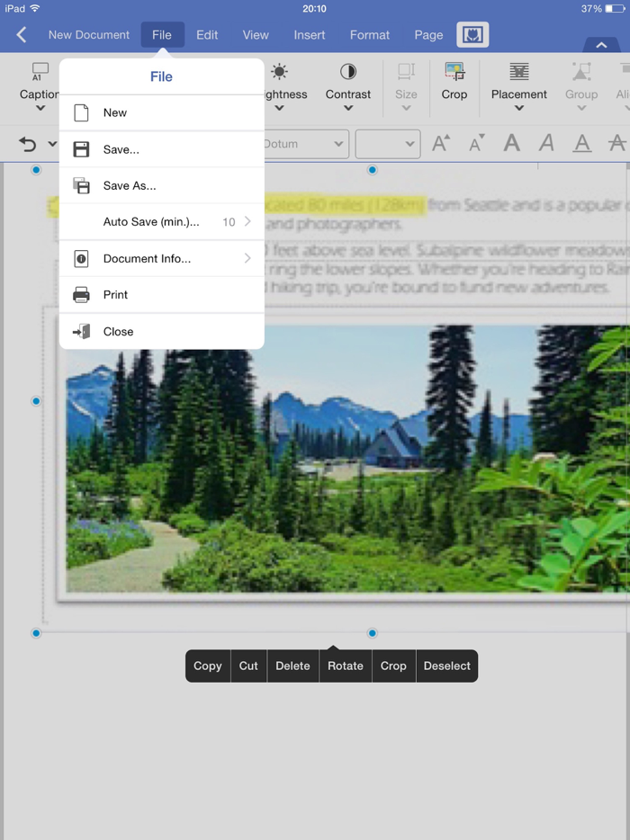Click the Save As double-disk icon
This screenshot has width=630, height=840.
[81, 186]
